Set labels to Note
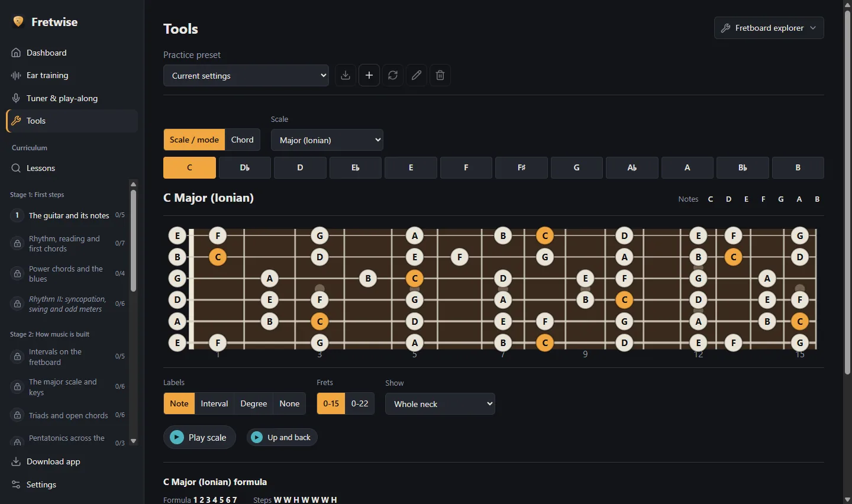The height and width of the screenshot is (504, 852). pos(179,403)
